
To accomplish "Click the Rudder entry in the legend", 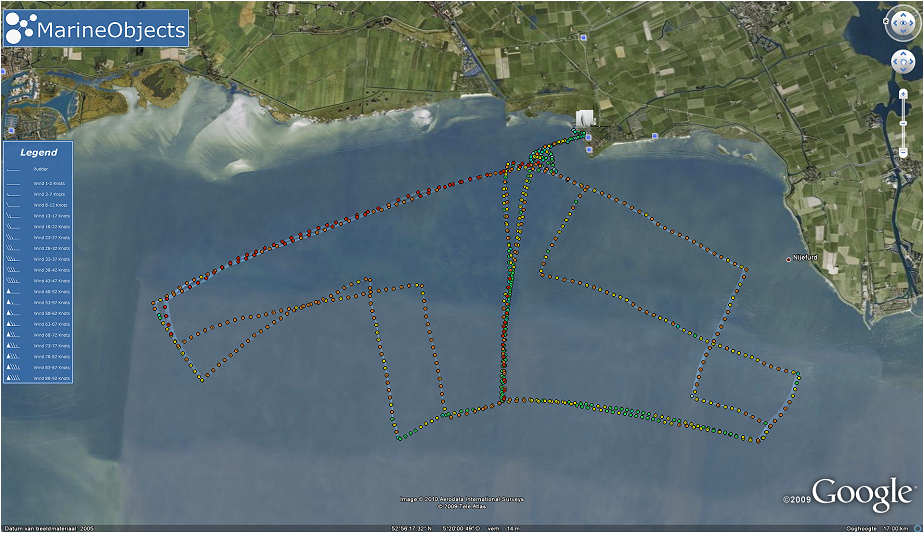I will tap(41, 169).
